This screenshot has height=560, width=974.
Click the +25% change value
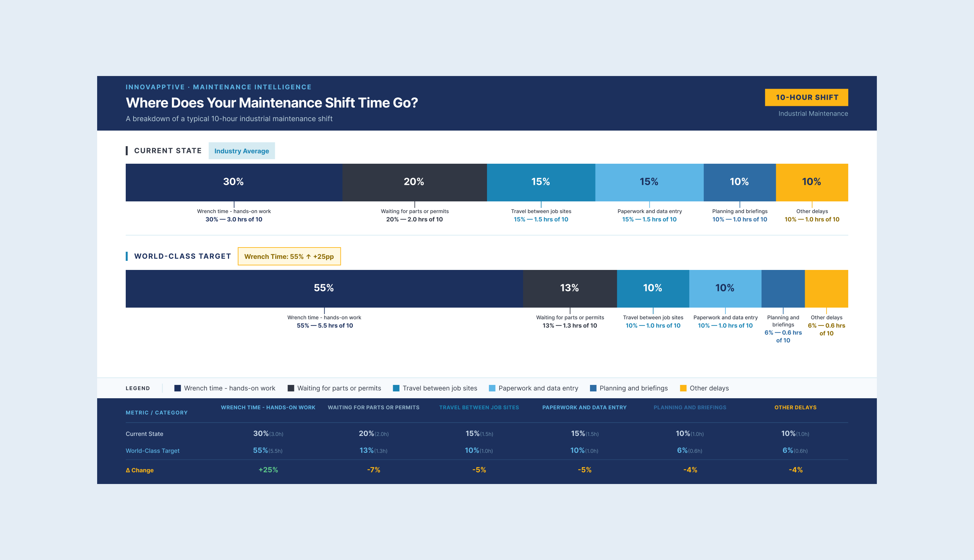268,470
